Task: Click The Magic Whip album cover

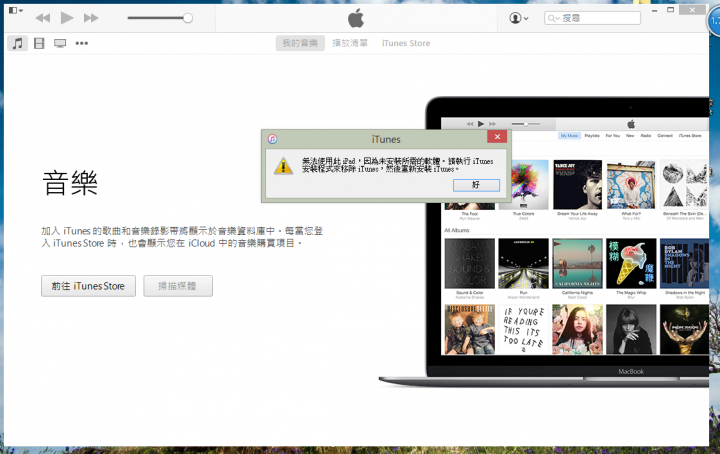Action: point(631,263)
